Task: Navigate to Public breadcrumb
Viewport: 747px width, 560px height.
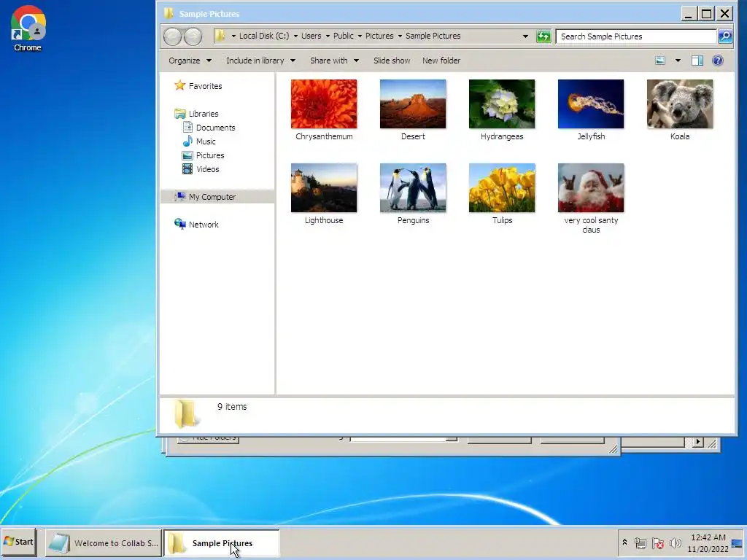Action: (x=344, y=36)
